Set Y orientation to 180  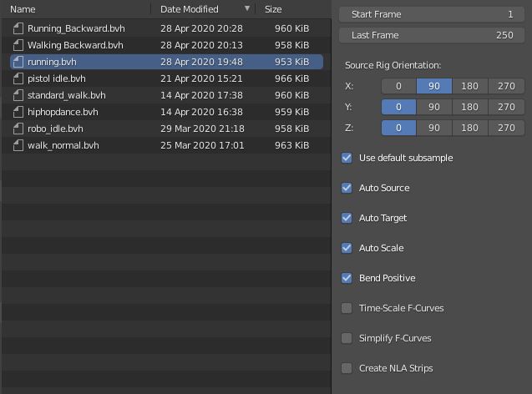point(469,107)
